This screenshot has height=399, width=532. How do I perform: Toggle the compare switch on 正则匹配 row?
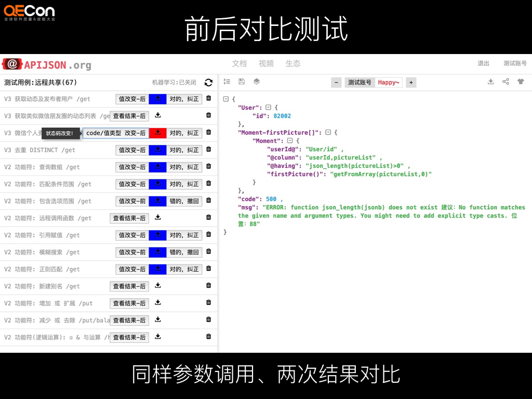click(x=157, y=269)
